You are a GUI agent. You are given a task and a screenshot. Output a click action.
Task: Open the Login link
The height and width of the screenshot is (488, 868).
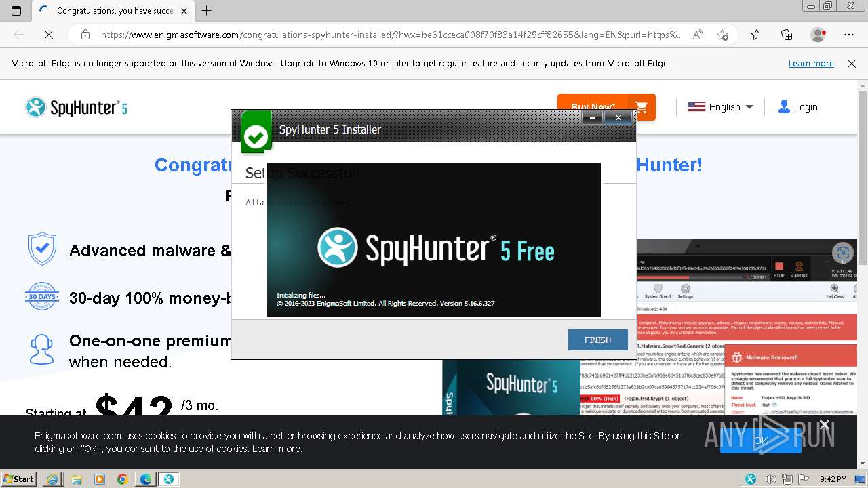coord(798,107)
